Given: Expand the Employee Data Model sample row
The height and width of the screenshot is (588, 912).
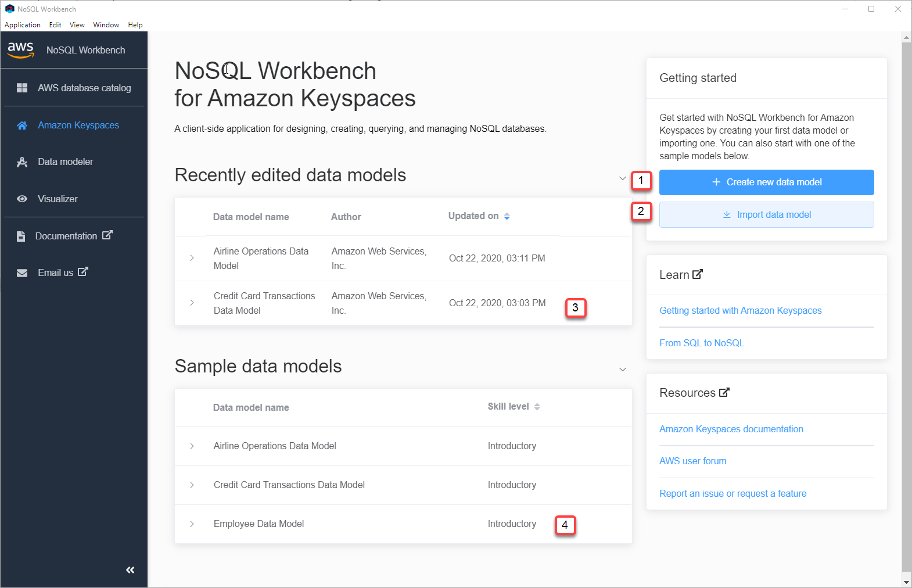Looking at the screenshot, I should click(x=192, y=524).
